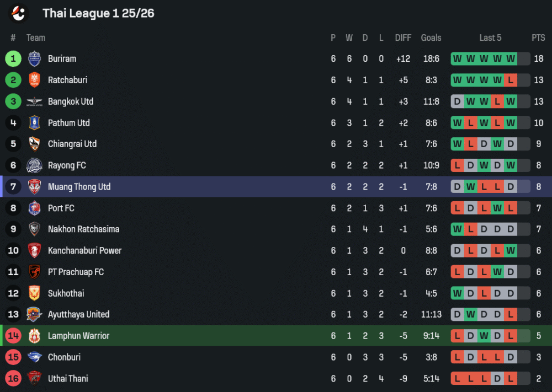
Task: Click the Ayutthaya United crest
Action: pos(34,315)
